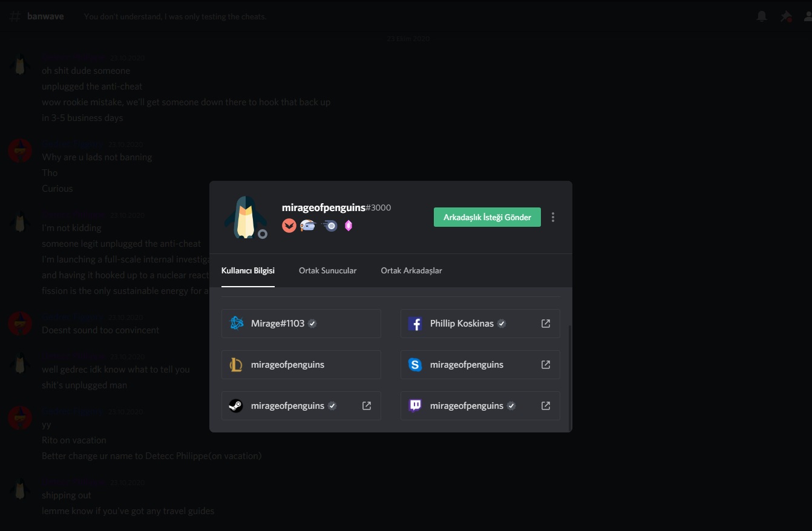Image resolution: width=812 pixels, height=531 pixels.
Task: Click red avatar beside 'Why are u lads not banning'
Action: [x=20, y=150]
